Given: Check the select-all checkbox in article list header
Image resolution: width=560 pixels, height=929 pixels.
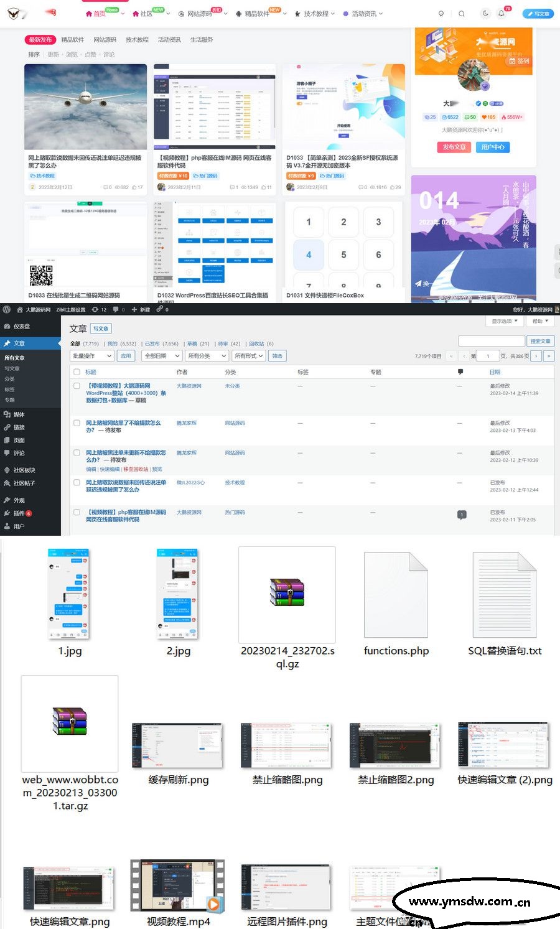Looking at the screenshot, I should tap(77, 371).
